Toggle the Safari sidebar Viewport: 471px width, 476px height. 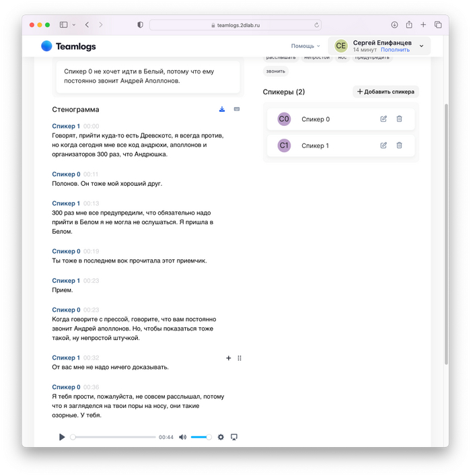(x=63, y=25)
